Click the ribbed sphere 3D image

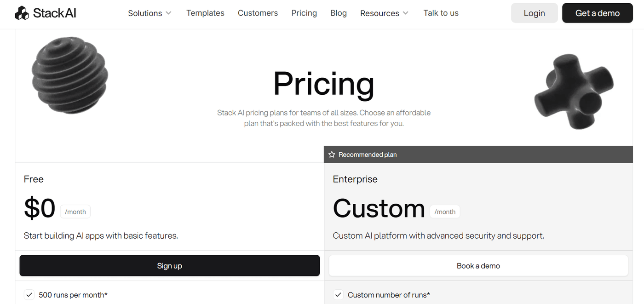coord(70,76)
